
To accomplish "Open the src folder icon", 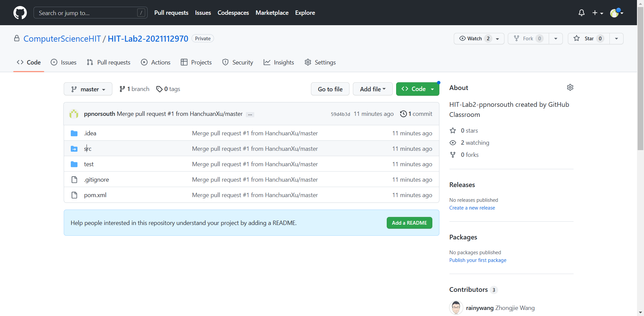I will pos(74,149).
